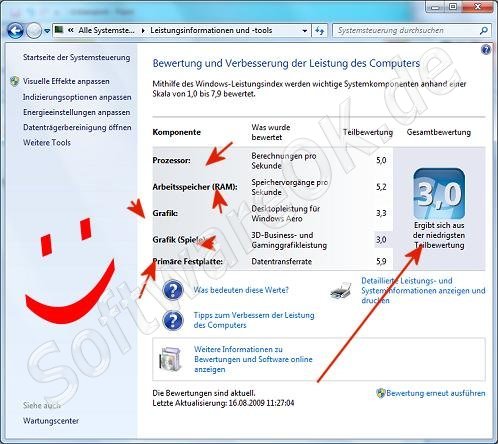Click question icon beside Was bedeuten diese Werte
This screenshot has width=498, height=444.
pyautogui.click(x=173, y=290)
